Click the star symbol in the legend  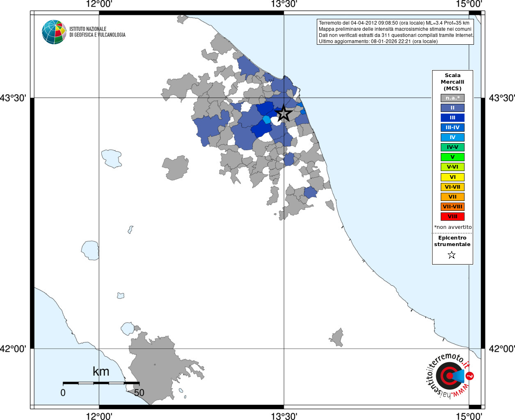point(452,255)
